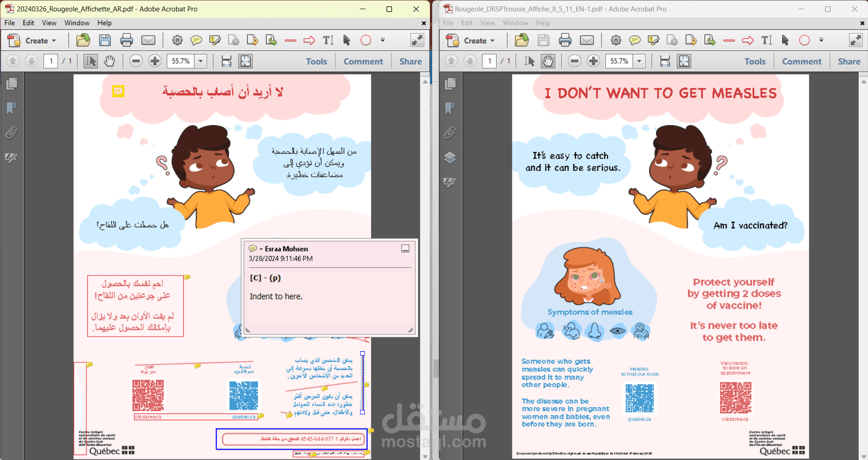Open File menu in left window
This screenshot has width=868, height=460.
tap(10, 23)
